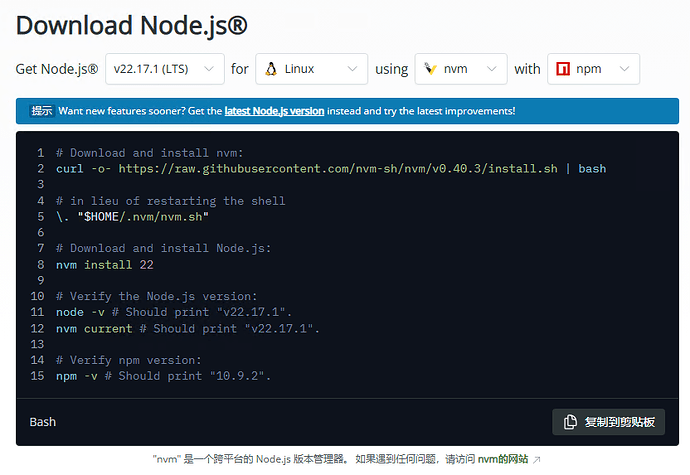This screenshot has height=475, width=690.
Task: Click the red npm logo icon
Action: [563, 69]
